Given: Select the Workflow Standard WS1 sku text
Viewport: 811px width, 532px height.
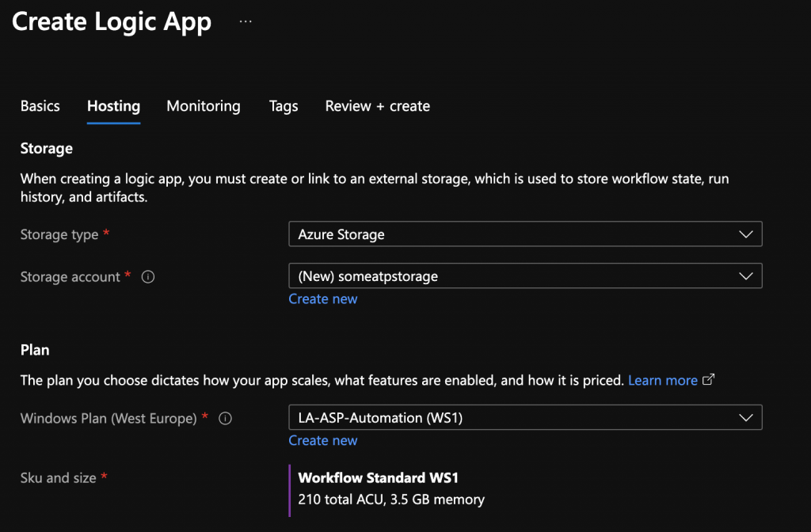Looking at the screenshot, I should 378,478.
